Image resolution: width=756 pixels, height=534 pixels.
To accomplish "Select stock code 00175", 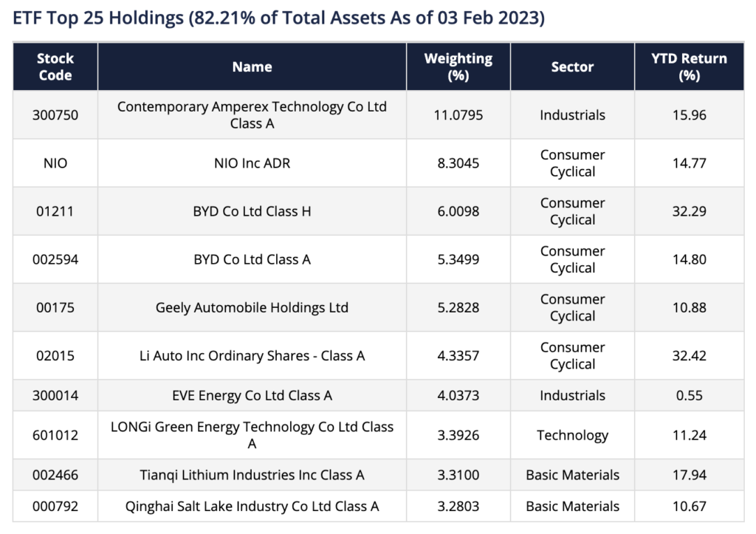I will pos(55,308).
